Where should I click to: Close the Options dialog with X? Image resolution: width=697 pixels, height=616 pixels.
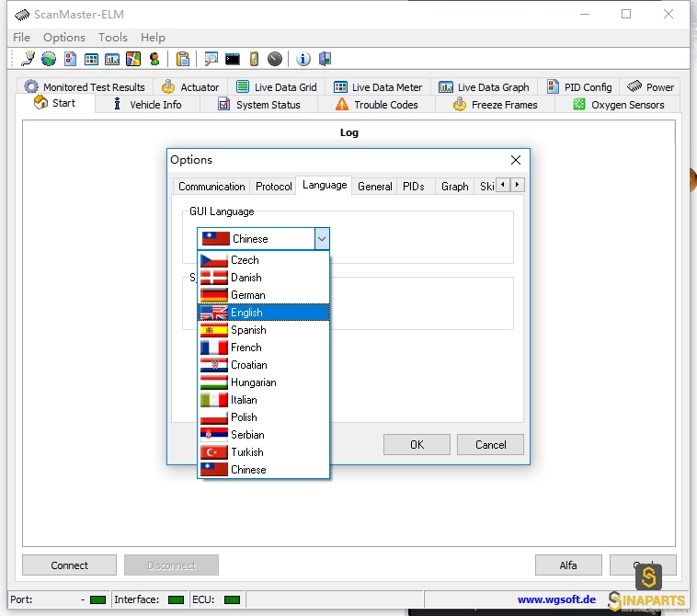tap(516, 160)
